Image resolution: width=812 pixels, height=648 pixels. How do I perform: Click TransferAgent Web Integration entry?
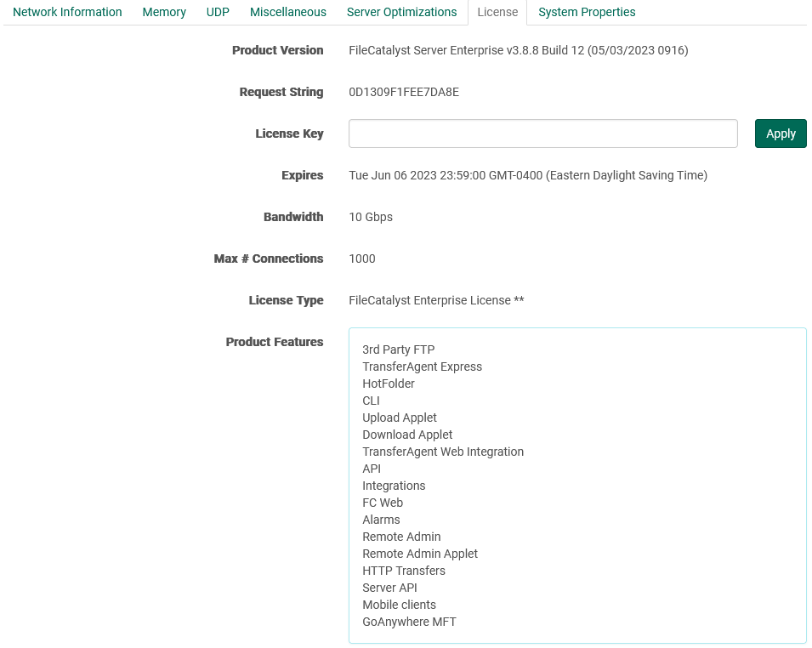tap(443, 452)
